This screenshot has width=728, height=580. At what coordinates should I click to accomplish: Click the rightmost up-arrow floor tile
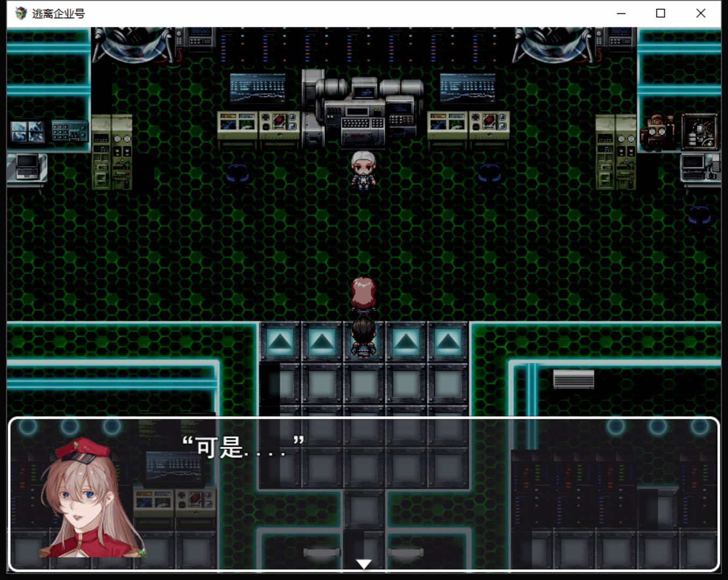[448, 341]
